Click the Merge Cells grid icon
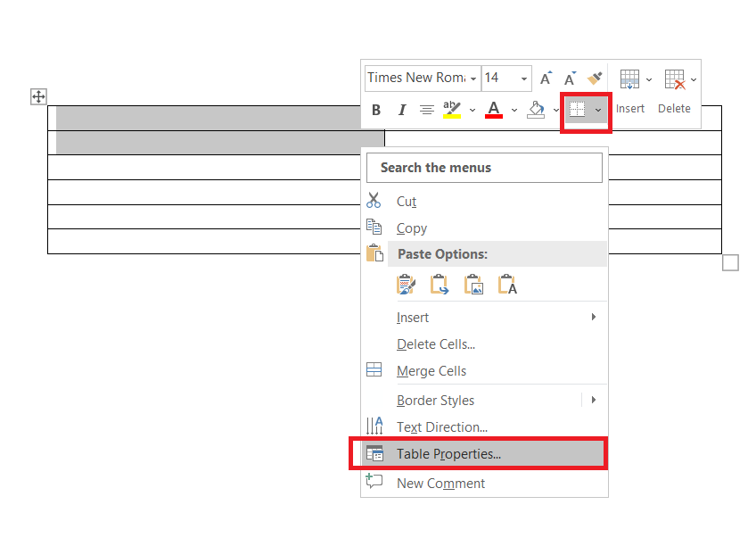The width and height of the screenshot is (756, 538). pos(374,369)
